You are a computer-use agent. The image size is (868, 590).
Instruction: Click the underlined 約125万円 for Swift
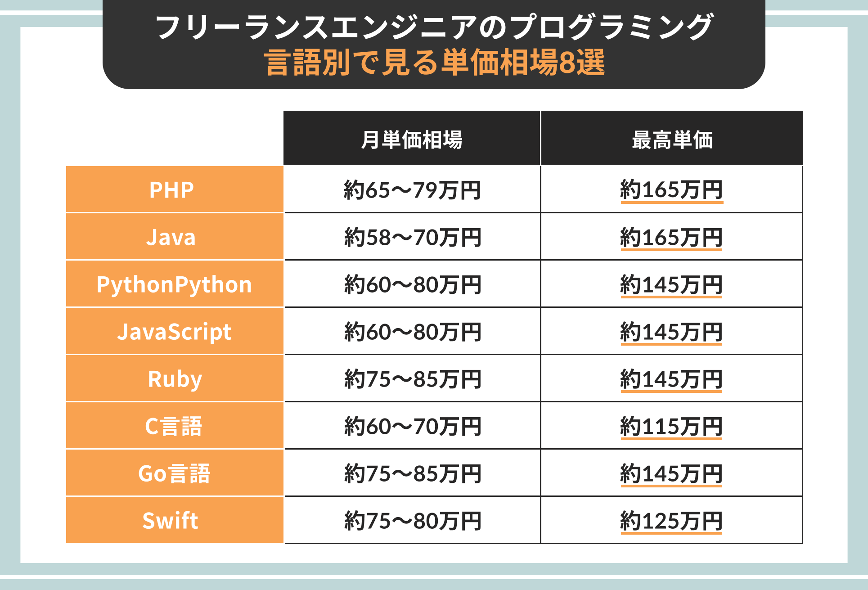point(671,521)
